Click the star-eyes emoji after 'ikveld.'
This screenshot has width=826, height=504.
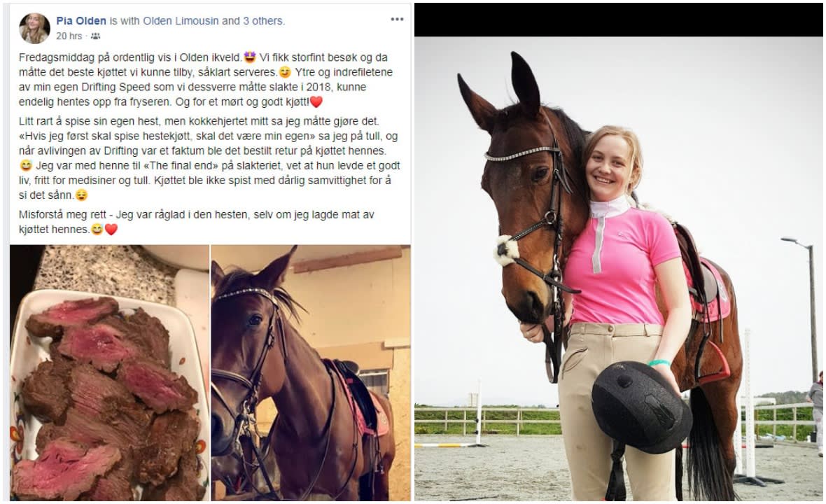pyautogui.click(x=250, y=57)
